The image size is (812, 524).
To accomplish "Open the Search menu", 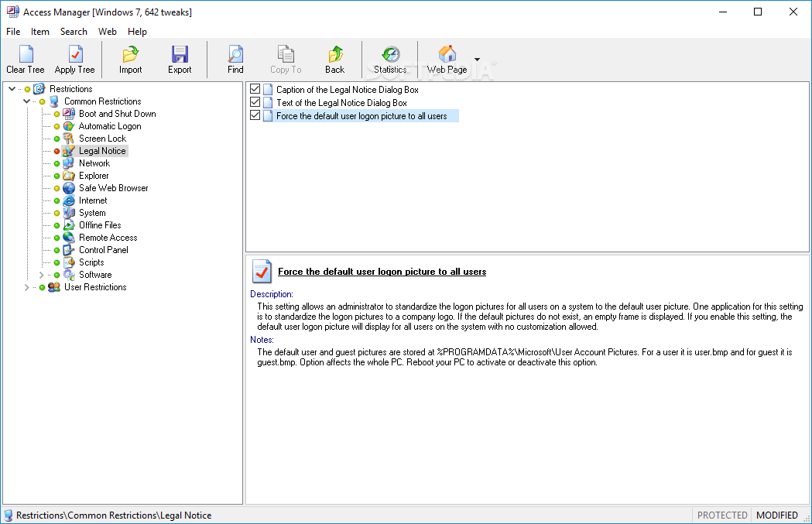I will click(74, 32).
